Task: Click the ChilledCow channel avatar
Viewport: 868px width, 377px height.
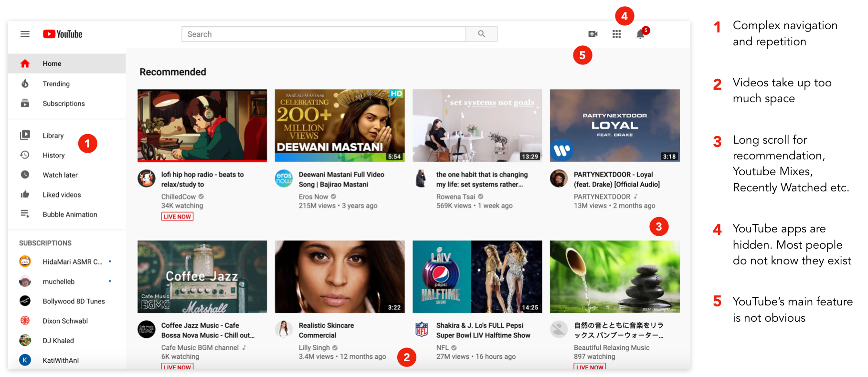Action: click(x=147, y=178)
